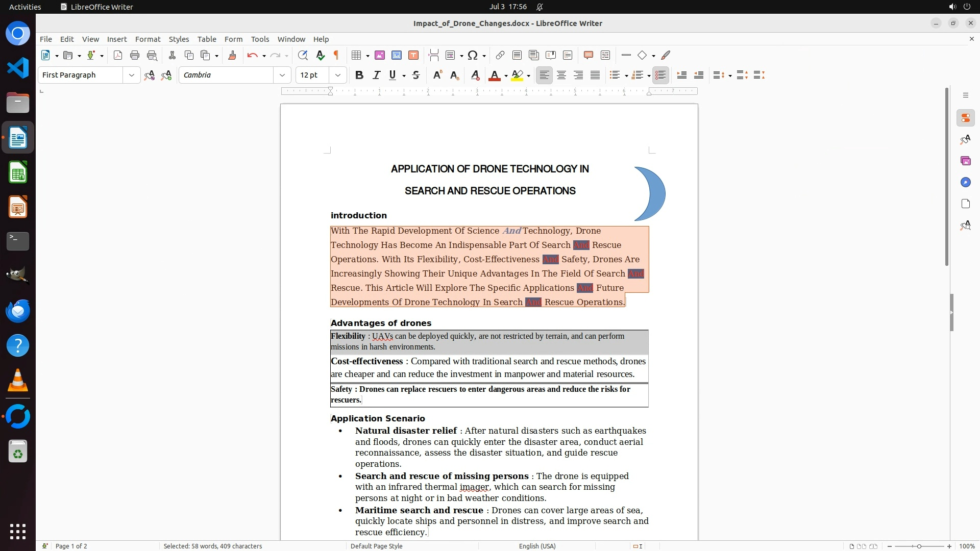Click the Insert Hyperlink icon

[x=500, y=55]
